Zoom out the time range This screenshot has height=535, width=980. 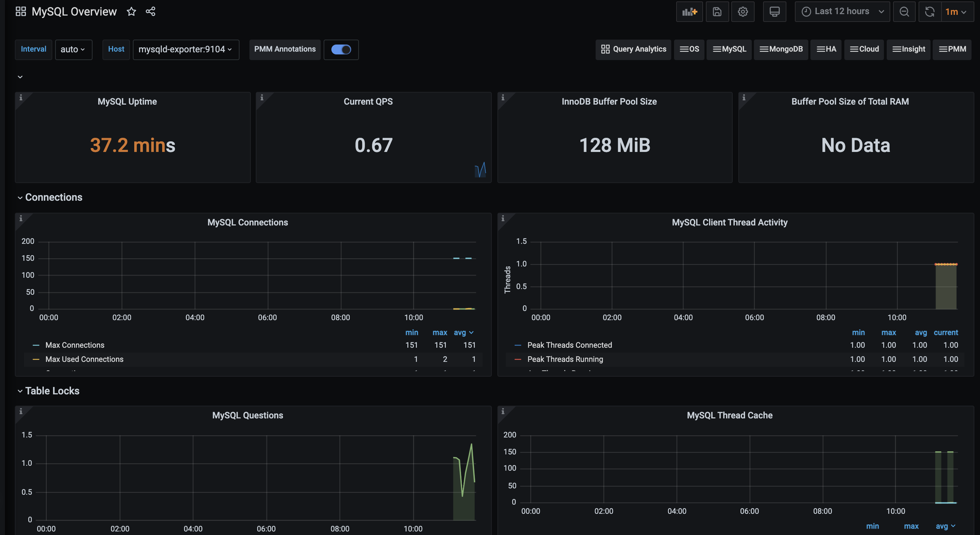pos(904,12)
